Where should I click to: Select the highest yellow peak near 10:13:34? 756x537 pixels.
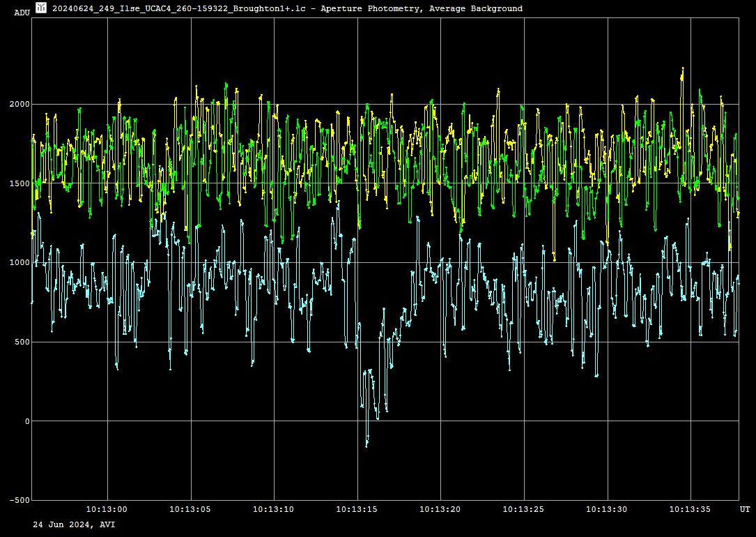tap(683, 68)
